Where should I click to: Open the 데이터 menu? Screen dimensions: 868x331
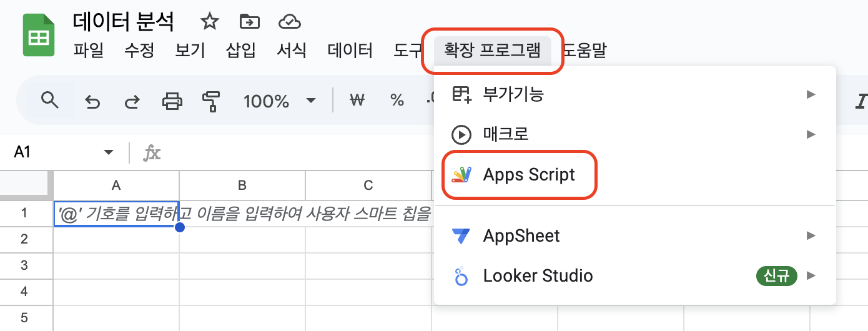(x=350, y=50)
